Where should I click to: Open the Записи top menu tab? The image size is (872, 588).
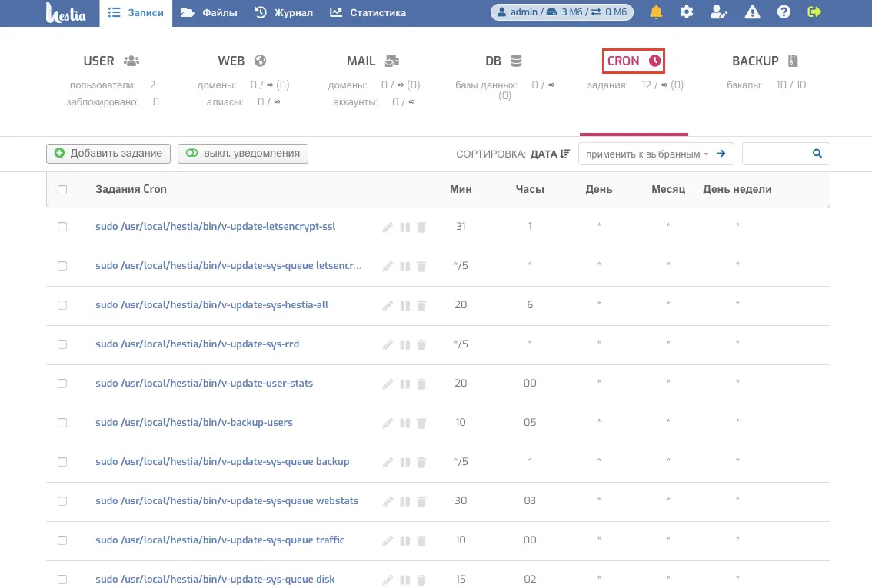[x=135, y=13]
